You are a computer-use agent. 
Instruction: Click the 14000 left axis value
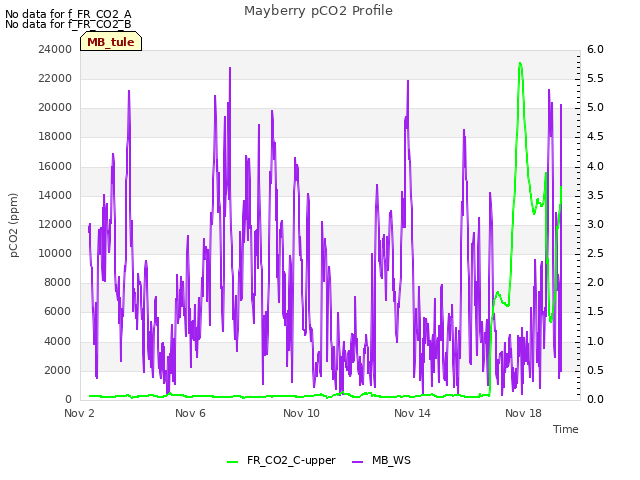coord(55,195)
